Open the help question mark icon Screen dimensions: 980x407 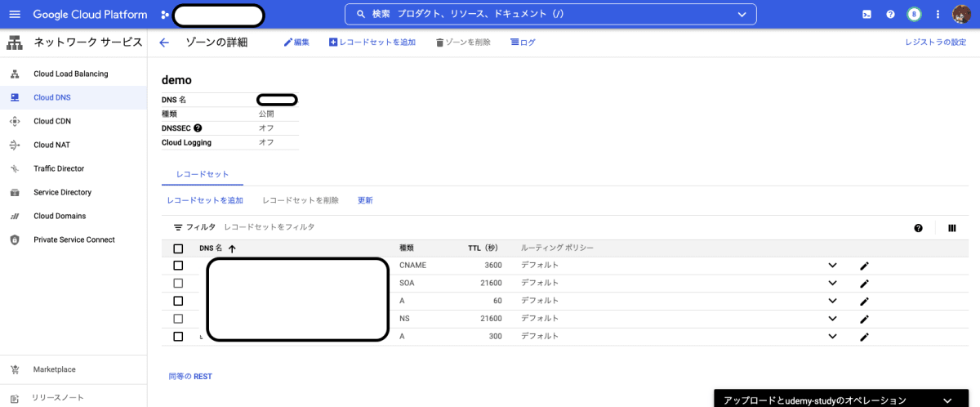890,15
